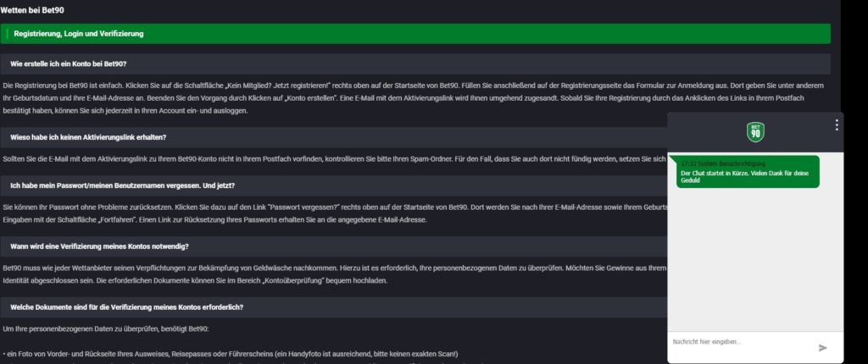The height and width of the screenshot is (364, 868).
Task: Click the money laundering verification answer text
Action: pos(335,273)
